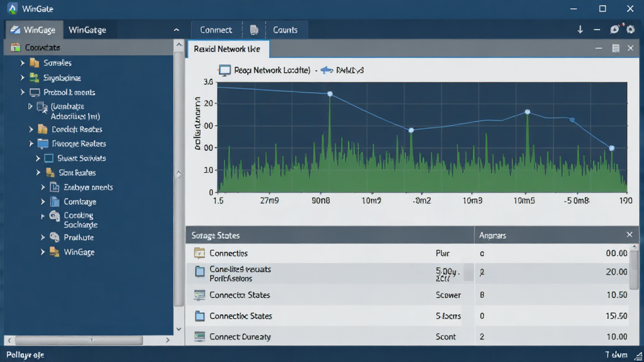Viewport: 644px width, 362px height.
Task: Click the Scower cell in Connecto: States row
Action: [448, 295]
